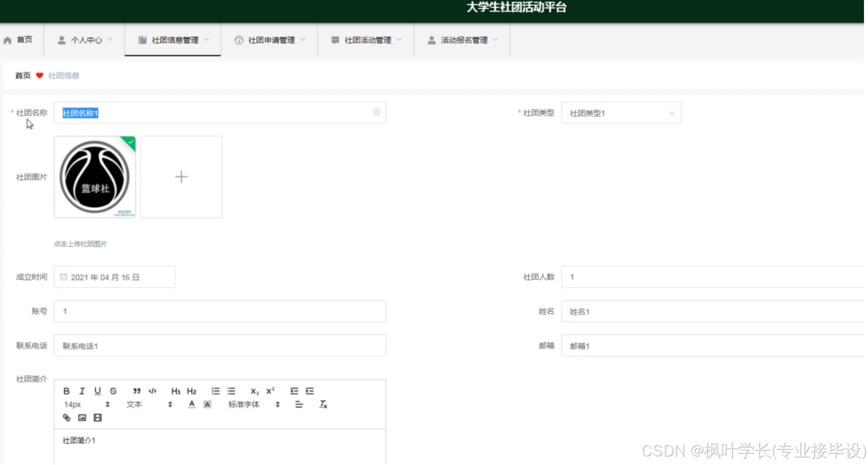Open the 文本 paragraph style dropdown
Image resolution: width=868 pixels, height=465 pixels.
point(149,405)
